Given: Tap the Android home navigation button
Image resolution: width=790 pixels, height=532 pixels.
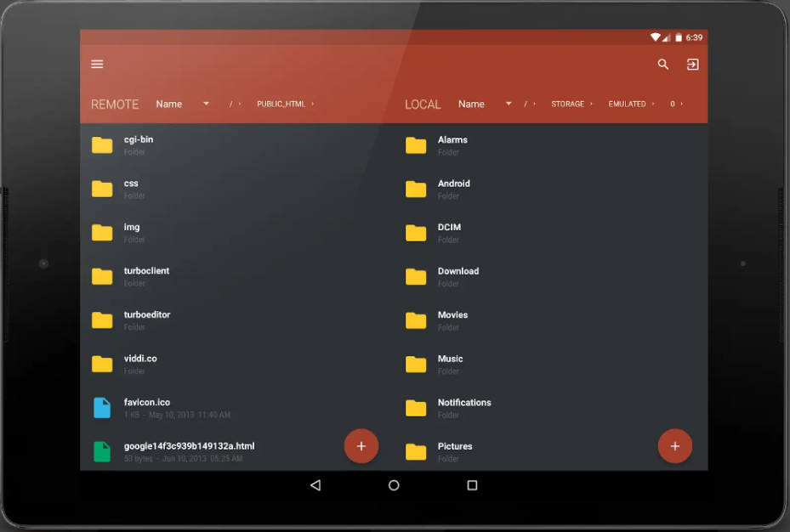Looking at the screenshot, I should 394,485.
